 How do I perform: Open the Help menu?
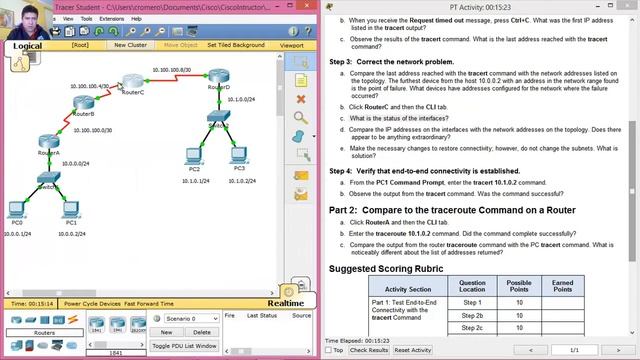(x=136, y=19)
